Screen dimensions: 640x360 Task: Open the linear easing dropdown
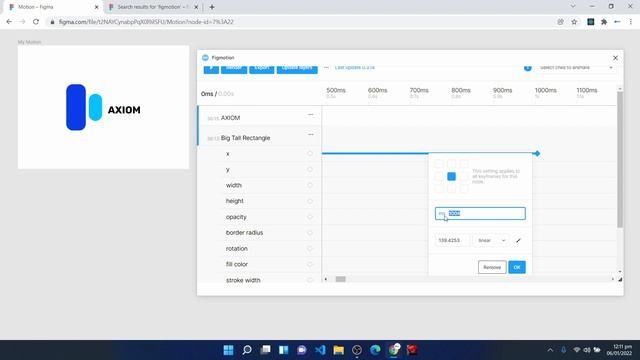[x=491, y=240]
